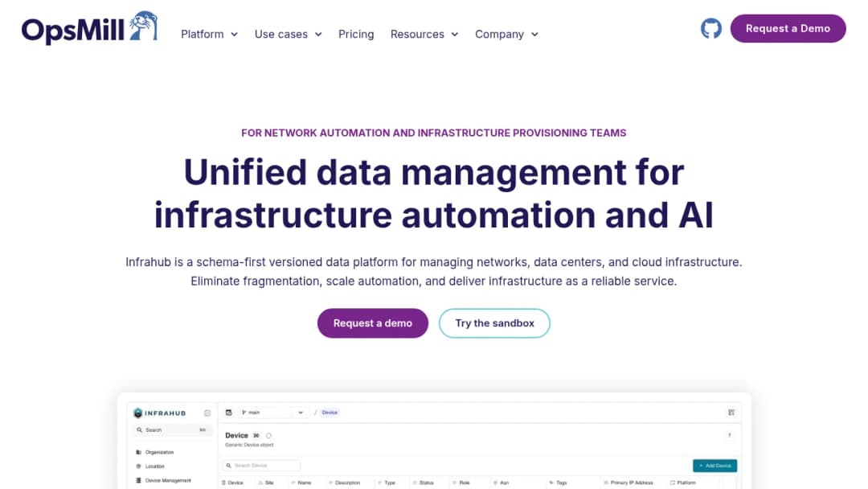Click the Infrahub logo in product preview
868x489 pixels.
(x=160, y=413)
